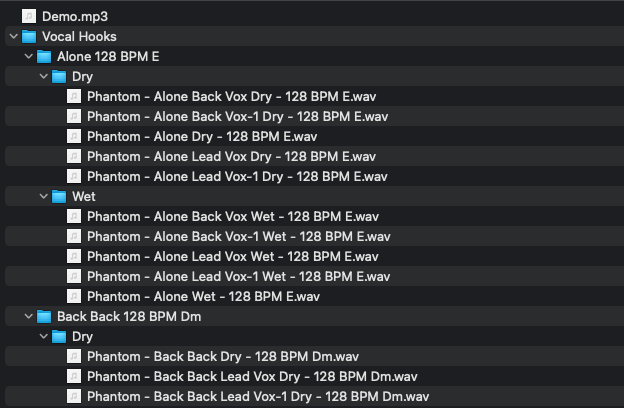624x408 pixels.
Task: Collapse the Back Back 128 BPM Dm folder
Action: coord(27,316)
